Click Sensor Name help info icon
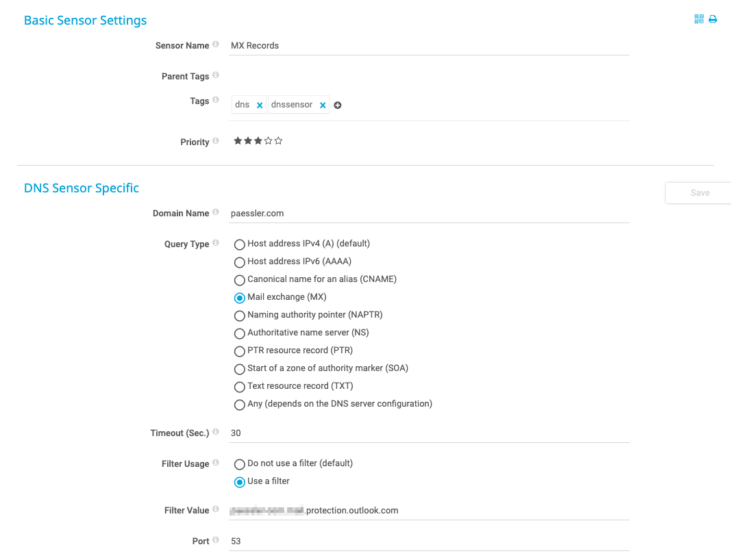Screen dimensions: 731x560 click(216, 44)
